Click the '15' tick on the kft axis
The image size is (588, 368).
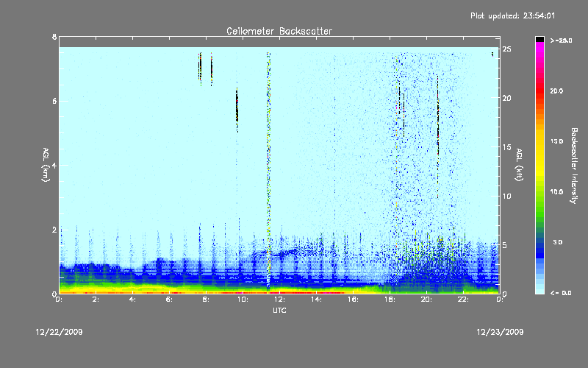507,147
